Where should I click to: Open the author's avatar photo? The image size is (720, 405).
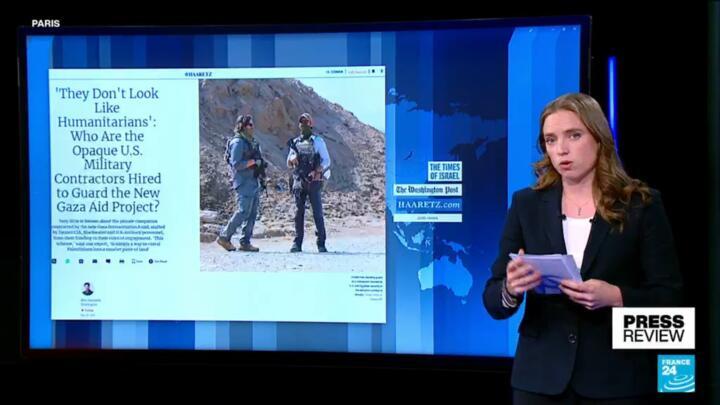[x=87, y=289]
